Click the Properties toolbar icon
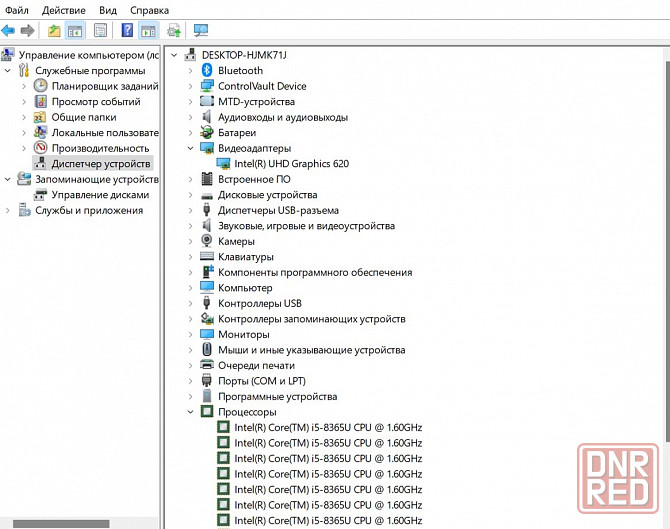 pos(100,30)
